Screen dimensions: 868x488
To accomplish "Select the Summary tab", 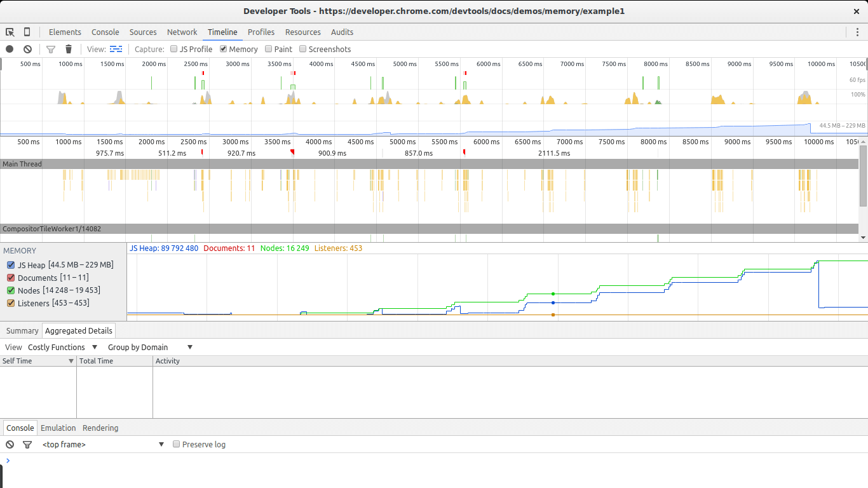I will click(x=22, y=330).
